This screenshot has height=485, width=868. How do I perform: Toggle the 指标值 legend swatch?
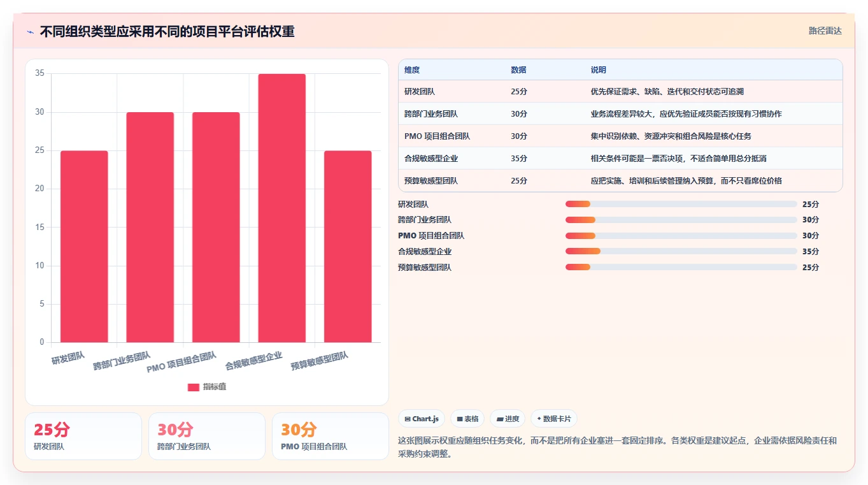(194, 387)
